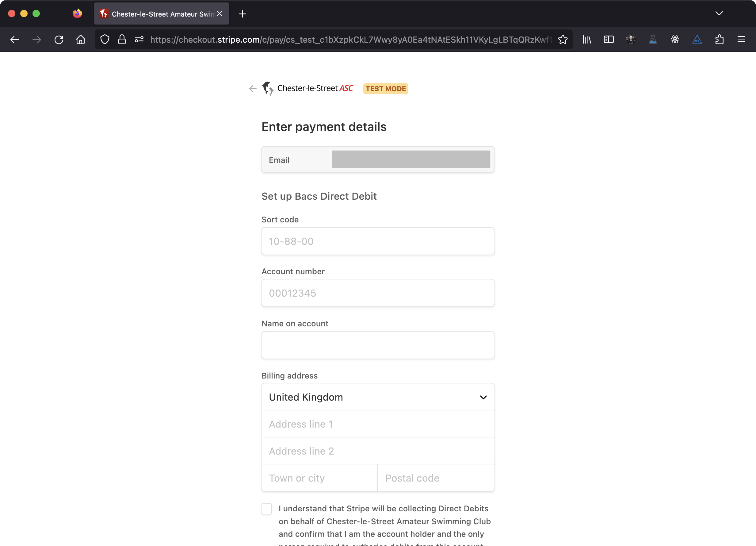Screen dimensions: 756x546
Task: Click the Address line 2 field
Action: [x=378, y=451]
